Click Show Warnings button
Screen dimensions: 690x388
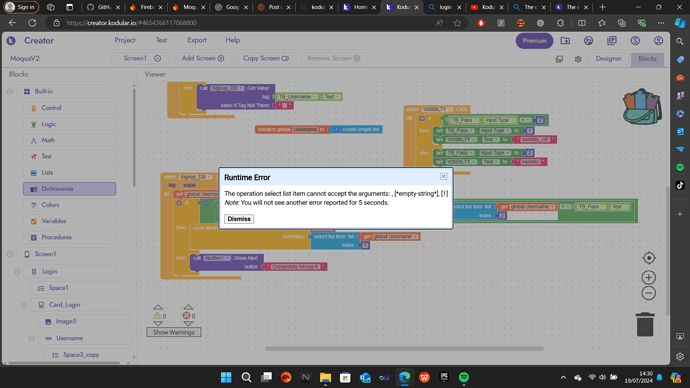coord(174,332)
